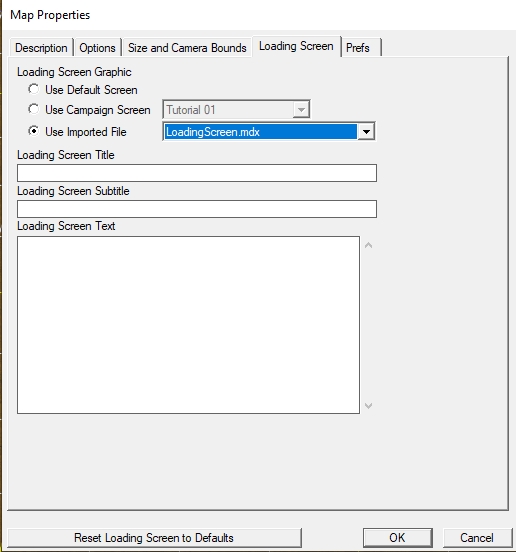Click the Loading Screen Subtitle label
The height and width of the screenshot is (552, 516).
pyautogui.click(x=73, y=191)
